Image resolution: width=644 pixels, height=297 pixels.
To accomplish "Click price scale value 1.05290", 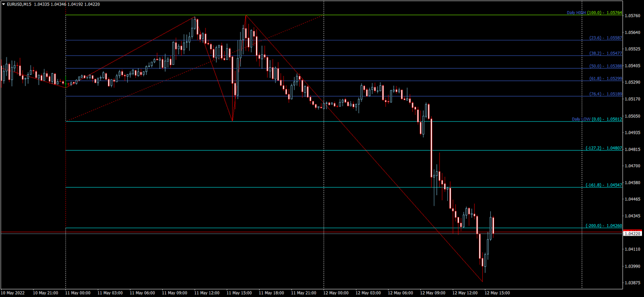I will tap(633, 82).
